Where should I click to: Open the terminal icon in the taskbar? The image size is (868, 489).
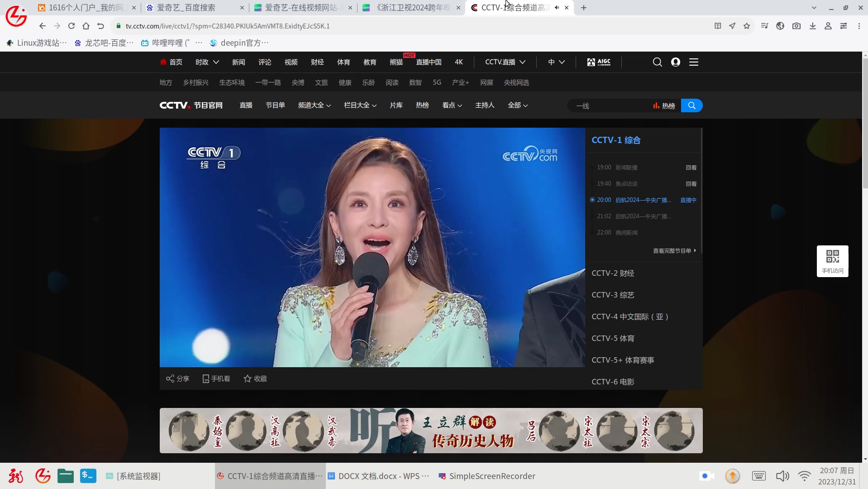pos(88,476)
